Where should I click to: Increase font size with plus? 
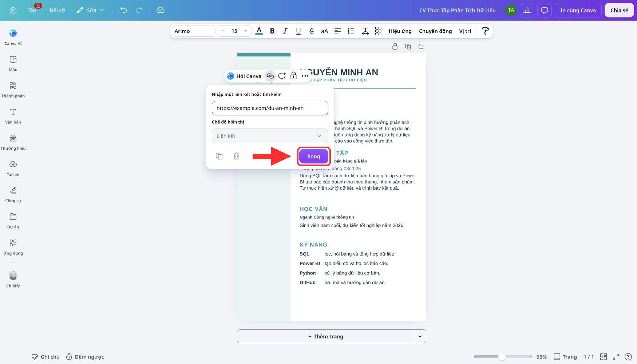point(246,31)
